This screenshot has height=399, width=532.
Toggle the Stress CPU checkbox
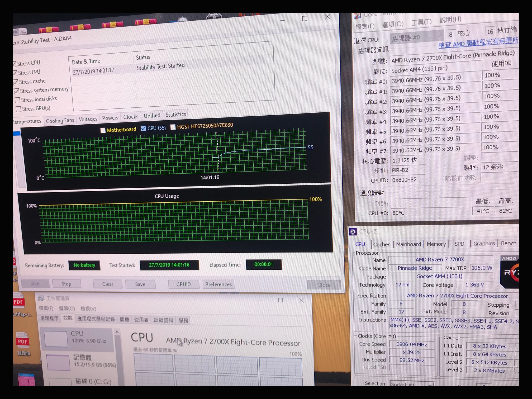point(15,64)
